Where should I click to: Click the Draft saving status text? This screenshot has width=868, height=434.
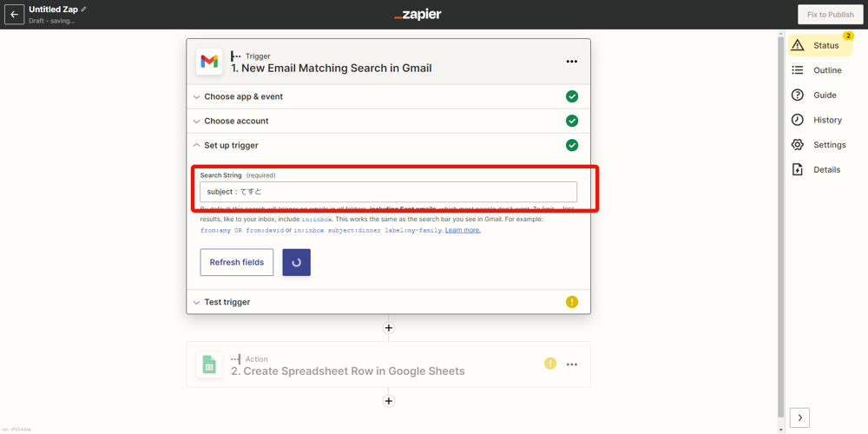click(51, 21)
